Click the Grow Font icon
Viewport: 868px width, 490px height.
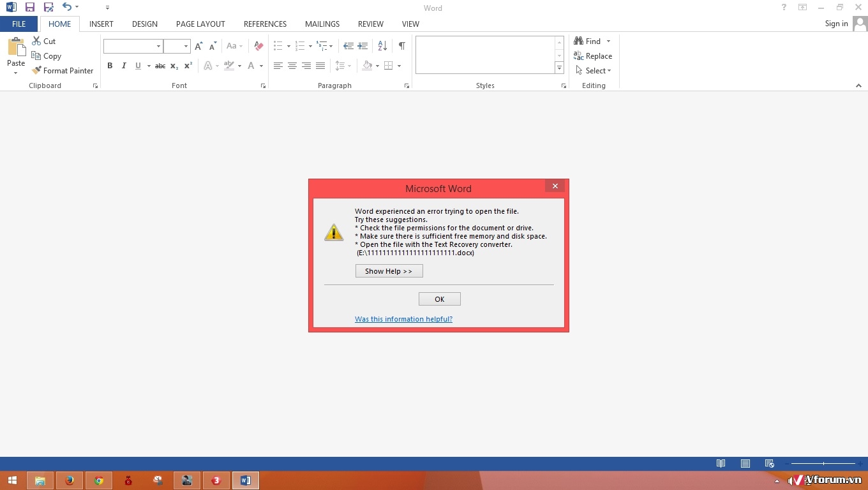coord(198,46)
